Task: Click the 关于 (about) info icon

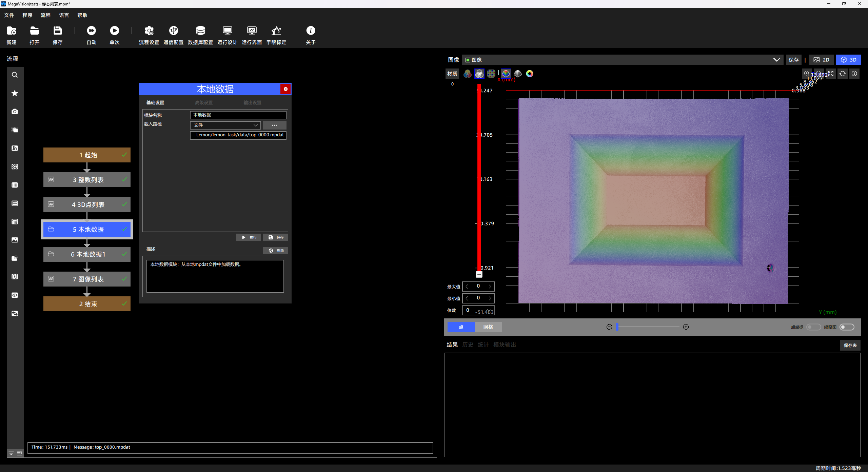Action: (x=311, y=31)
